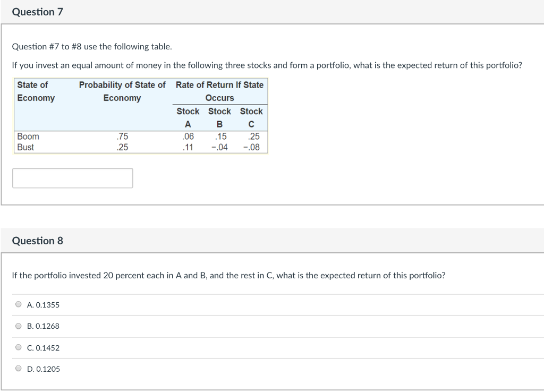Select radio button for answer C. 0.1452
544x392 pixels.
pyautogui.click(x=18, y=347)
